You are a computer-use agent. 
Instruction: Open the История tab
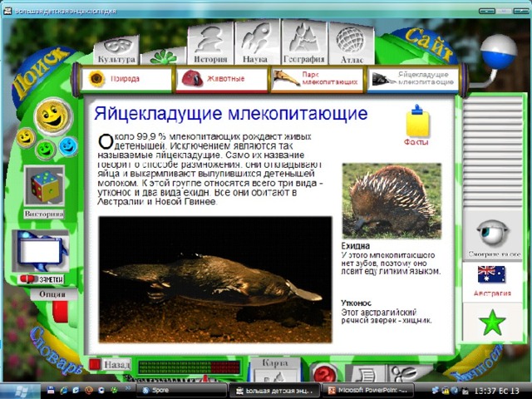click(210, 44)
